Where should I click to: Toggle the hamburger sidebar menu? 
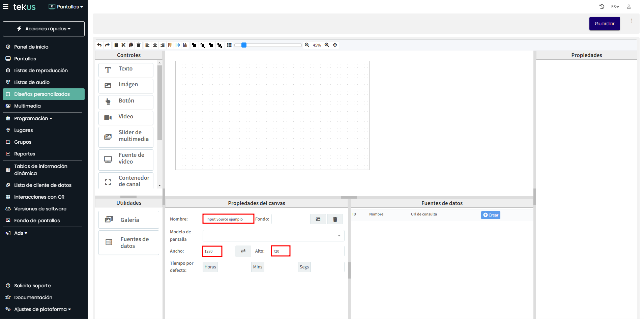(x=6, y=6)
